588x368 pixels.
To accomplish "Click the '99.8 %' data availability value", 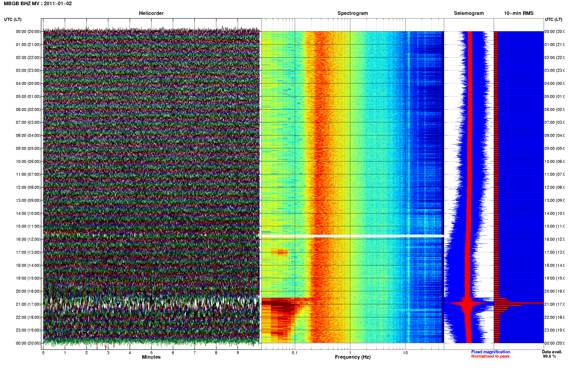I will point(549,356).
